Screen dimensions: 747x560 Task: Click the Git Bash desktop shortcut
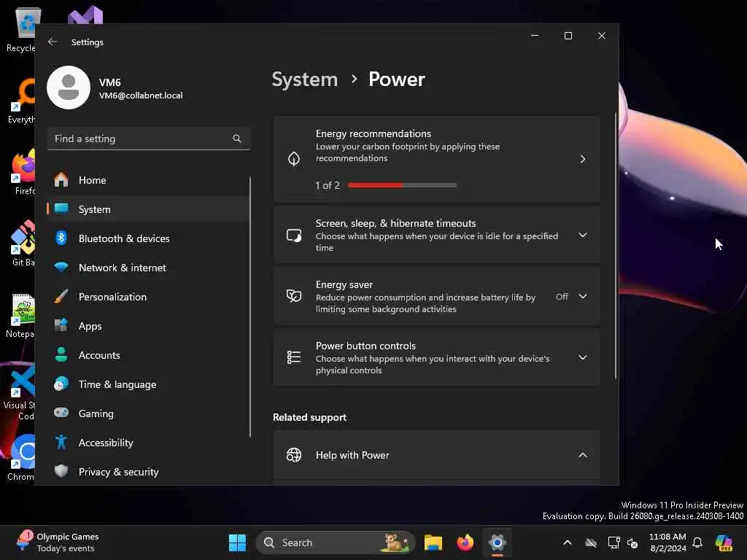coord(23,244)
